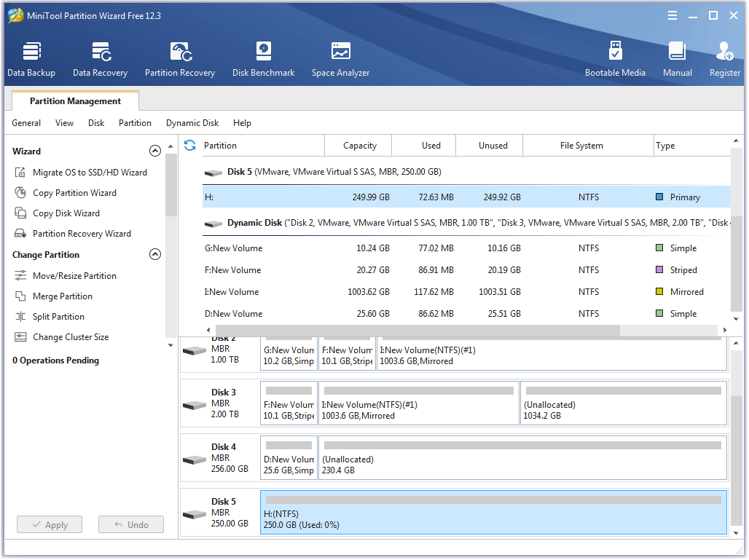The image size is (749, 560).
Task: Collapse the Wizard section
Action: (x=155, y=150)
